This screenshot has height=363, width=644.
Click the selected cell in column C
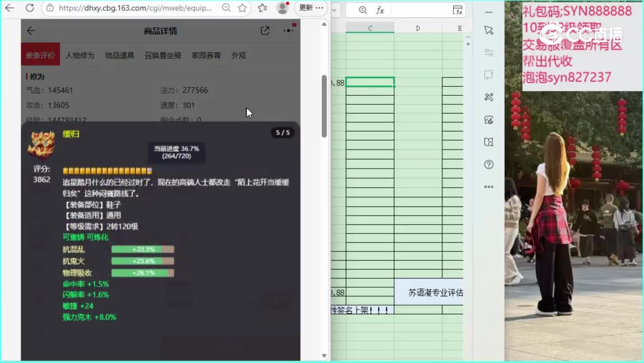(370, 82)
